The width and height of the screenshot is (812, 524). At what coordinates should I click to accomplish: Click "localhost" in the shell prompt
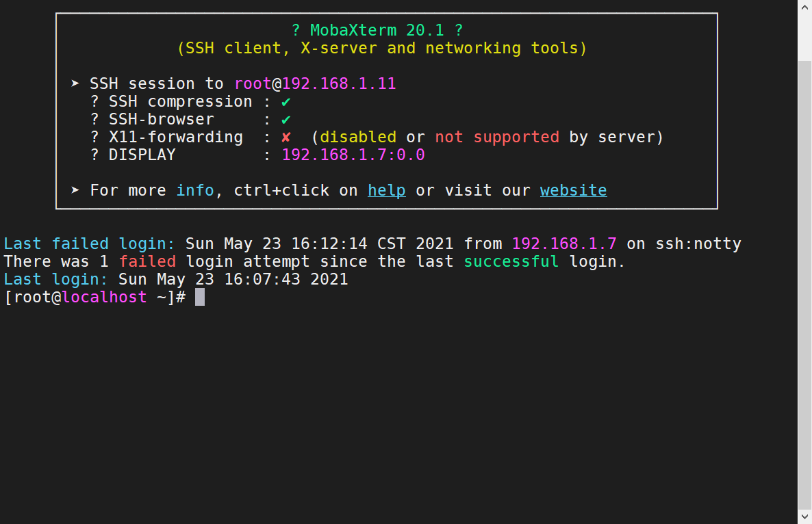tap(104, 297)
